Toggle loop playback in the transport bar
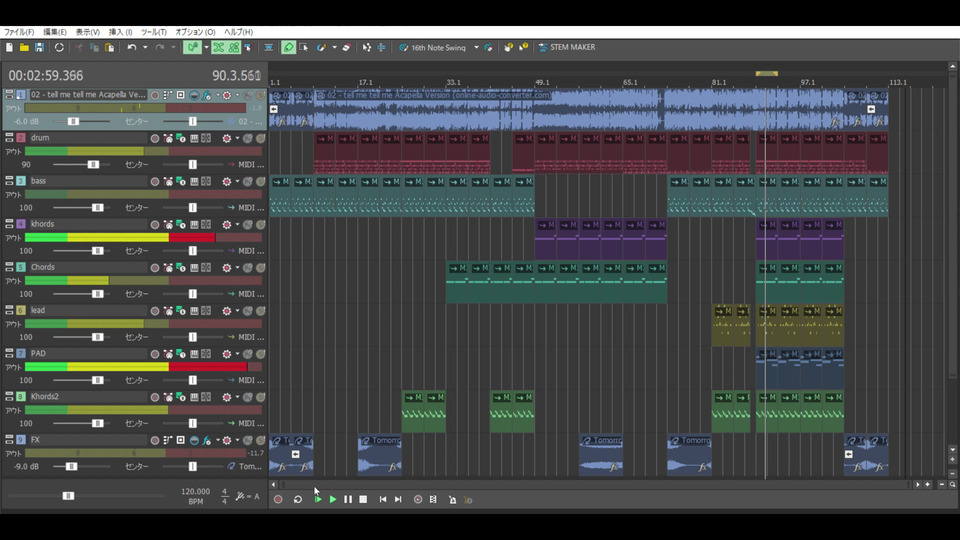Screen dimensions: 960x540 [297, 499]
